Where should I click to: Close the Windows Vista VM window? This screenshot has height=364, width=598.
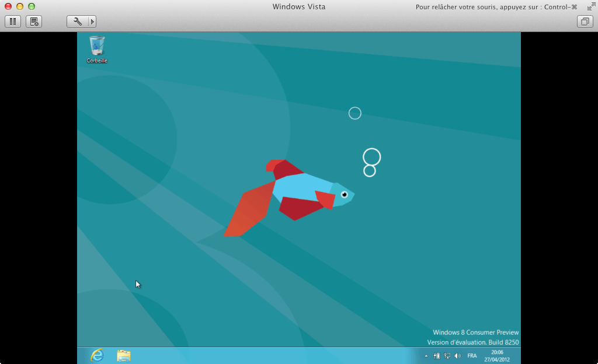click(x=8, y=6)
